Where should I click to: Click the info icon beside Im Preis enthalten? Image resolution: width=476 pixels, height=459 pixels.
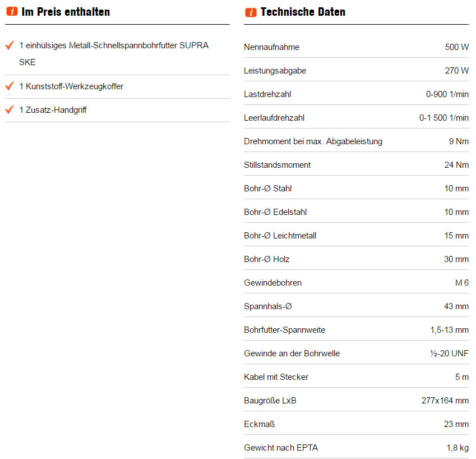click(12, 12)
